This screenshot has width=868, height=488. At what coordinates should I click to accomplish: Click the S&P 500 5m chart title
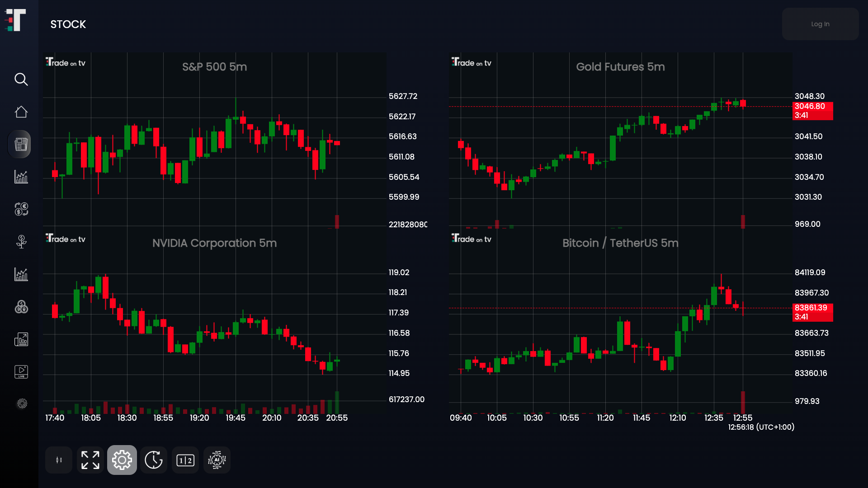point(214,67)
